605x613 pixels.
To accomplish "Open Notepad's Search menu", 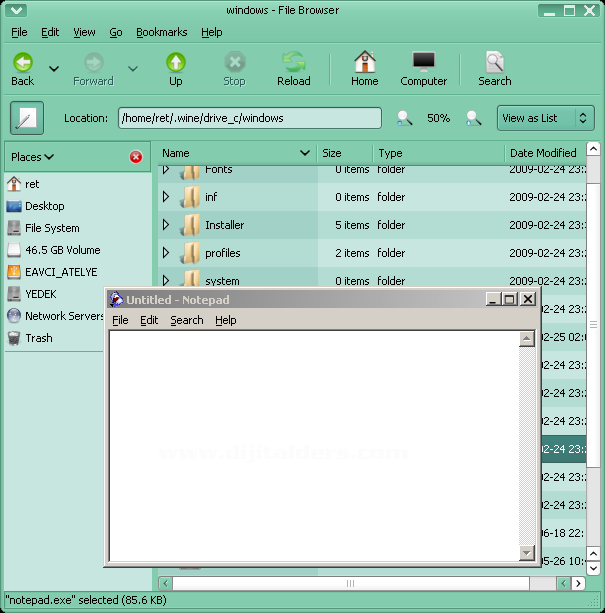I will pos(186,320).
